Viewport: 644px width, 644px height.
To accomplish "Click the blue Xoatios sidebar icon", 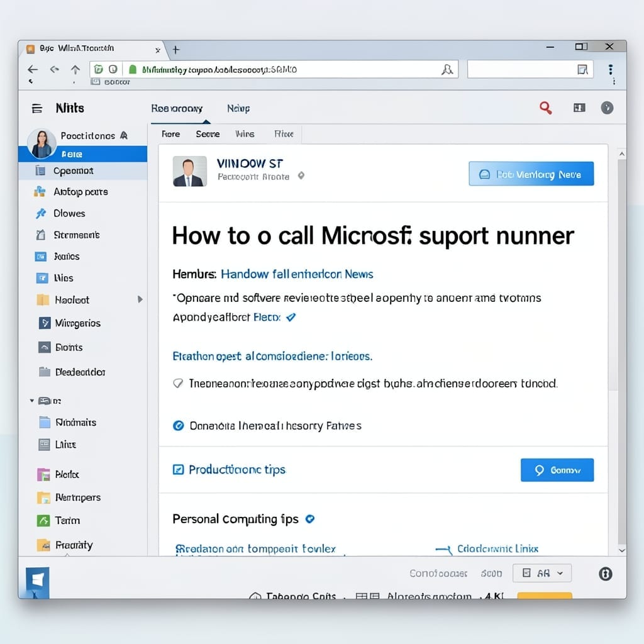I will click(41, 257).
